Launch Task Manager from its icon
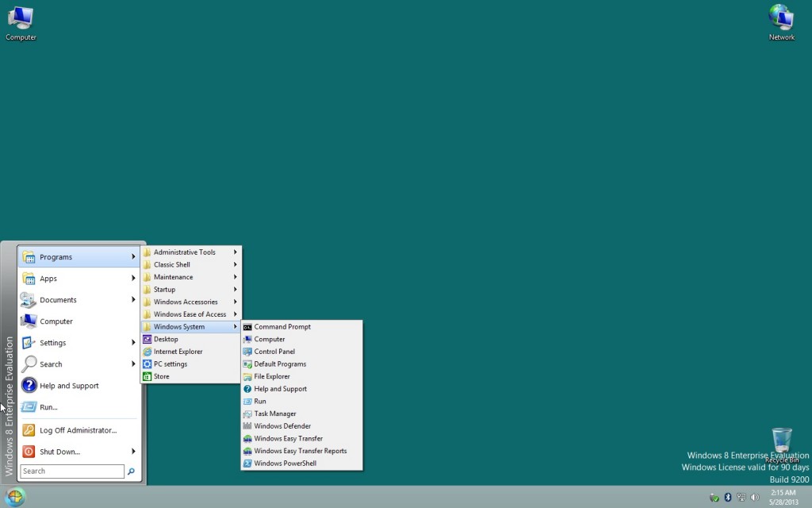Screen dimensions: 812x508 (x=247, y=414)
